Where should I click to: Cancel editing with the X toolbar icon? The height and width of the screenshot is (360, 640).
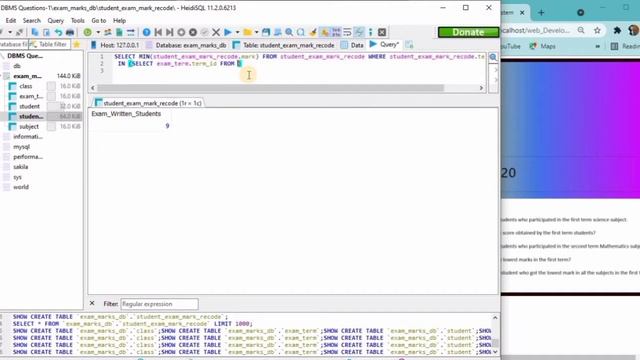point(216,32)
